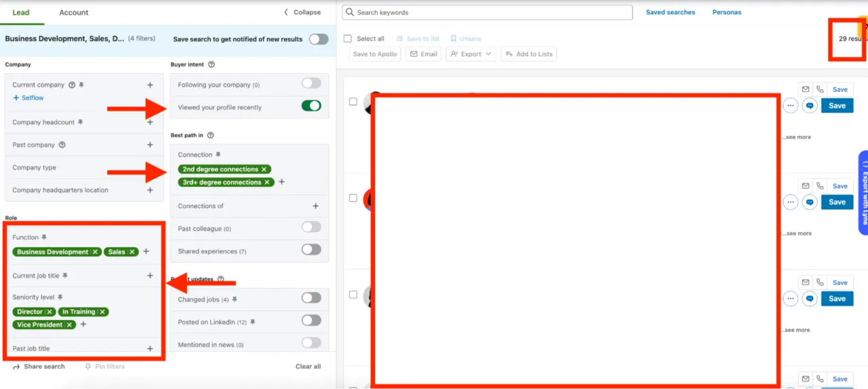Remove the 3rd+ degree connections chip
868x389 pixels.
pyautogui.click(x=267, y=182)
